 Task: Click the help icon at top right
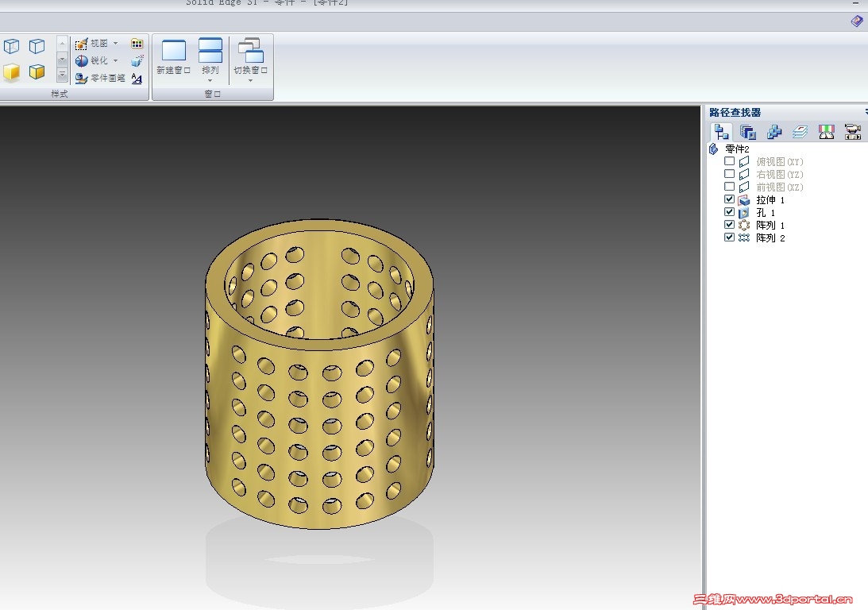856,21
